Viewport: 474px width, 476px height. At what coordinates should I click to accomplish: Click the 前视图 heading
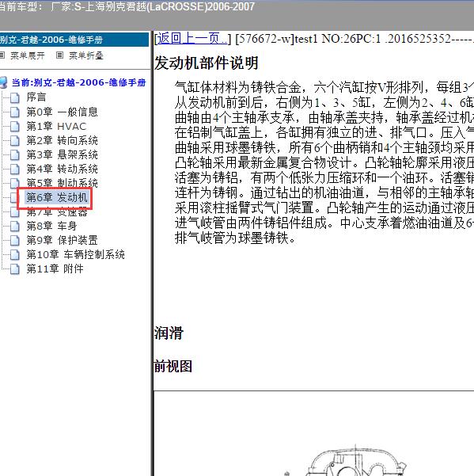(173, 366)
